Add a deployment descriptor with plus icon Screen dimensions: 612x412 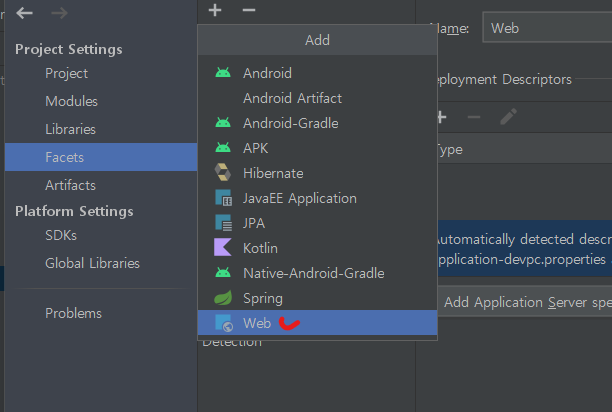(441, 117)
